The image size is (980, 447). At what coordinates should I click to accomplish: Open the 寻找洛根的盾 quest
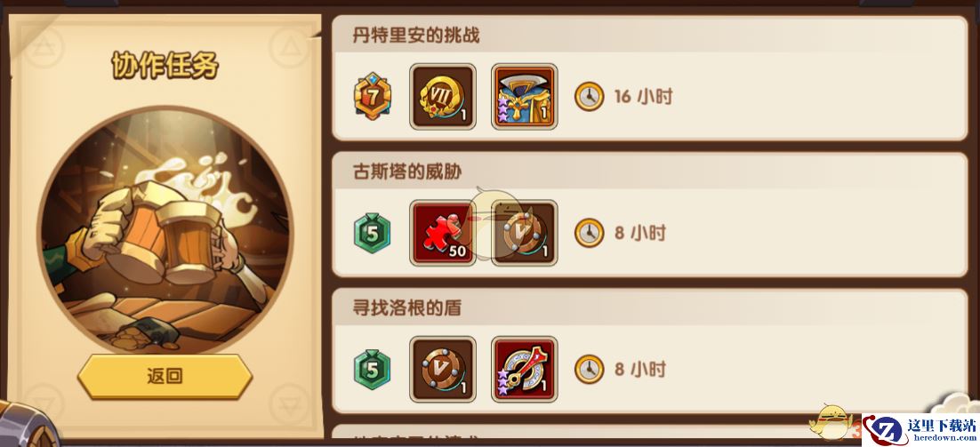point(649,351)
